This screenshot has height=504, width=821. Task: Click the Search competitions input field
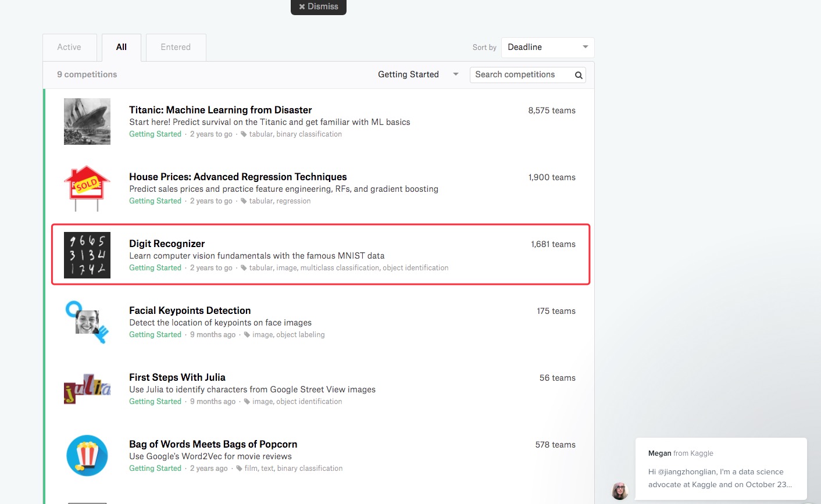(520, 75)
